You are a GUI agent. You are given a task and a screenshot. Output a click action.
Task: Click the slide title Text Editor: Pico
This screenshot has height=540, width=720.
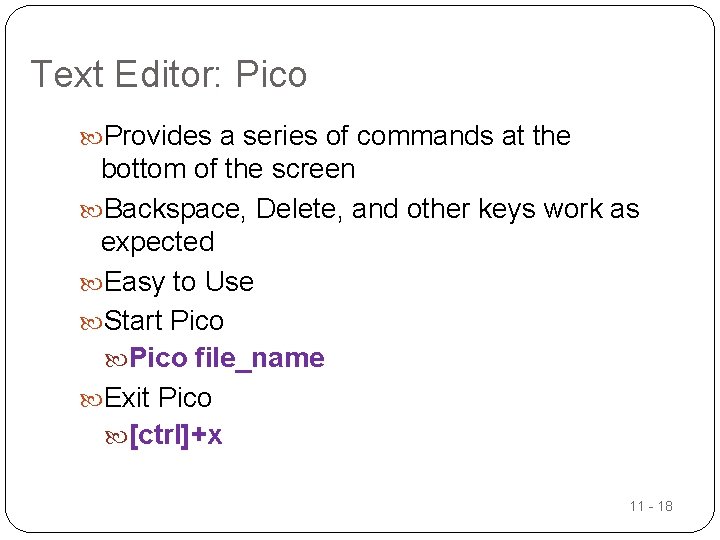point(169,74)
